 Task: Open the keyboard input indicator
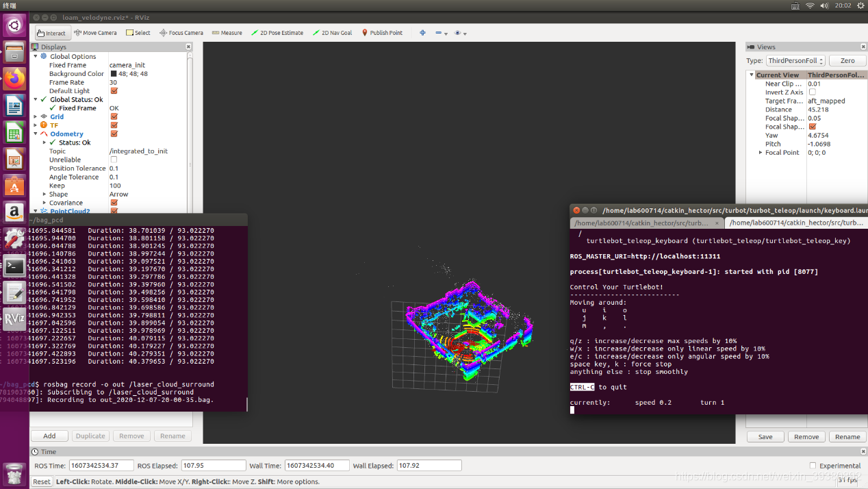[795, 5]
